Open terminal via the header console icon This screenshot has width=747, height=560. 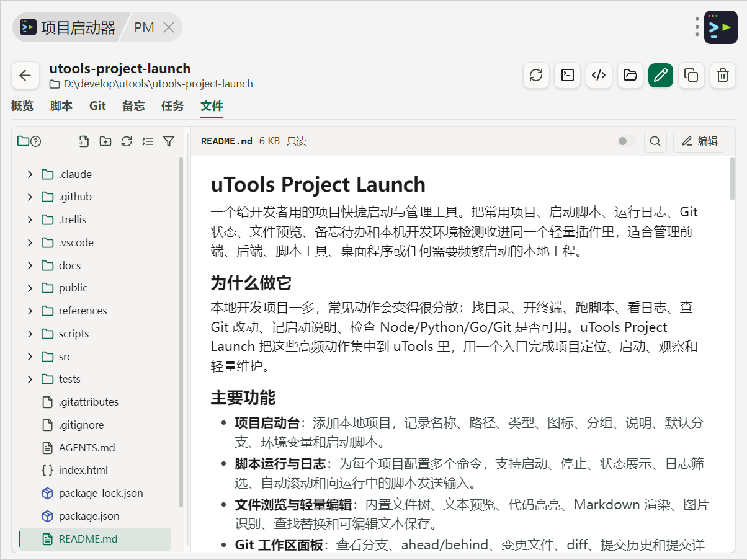click(x=567, y=76)
